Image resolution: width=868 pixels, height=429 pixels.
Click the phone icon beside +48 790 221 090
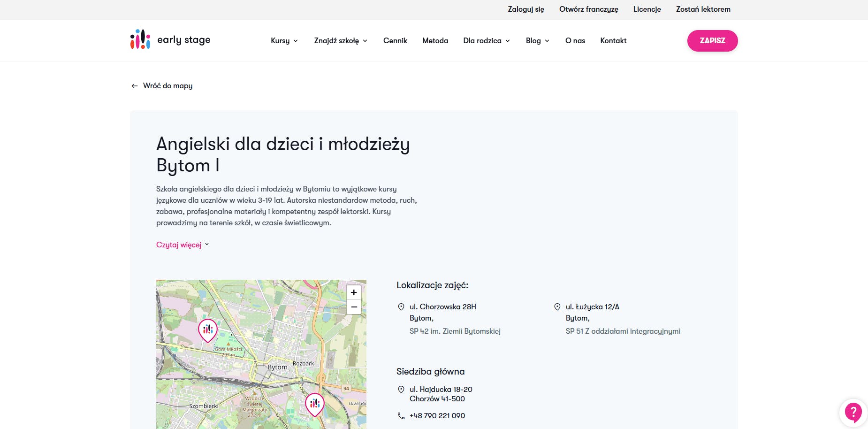[x=401, y=416]
